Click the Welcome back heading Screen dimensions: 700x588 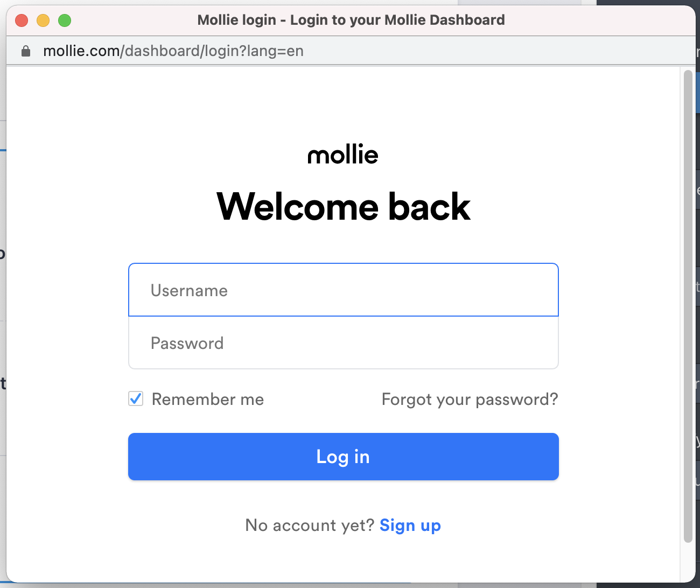(344, 207)
